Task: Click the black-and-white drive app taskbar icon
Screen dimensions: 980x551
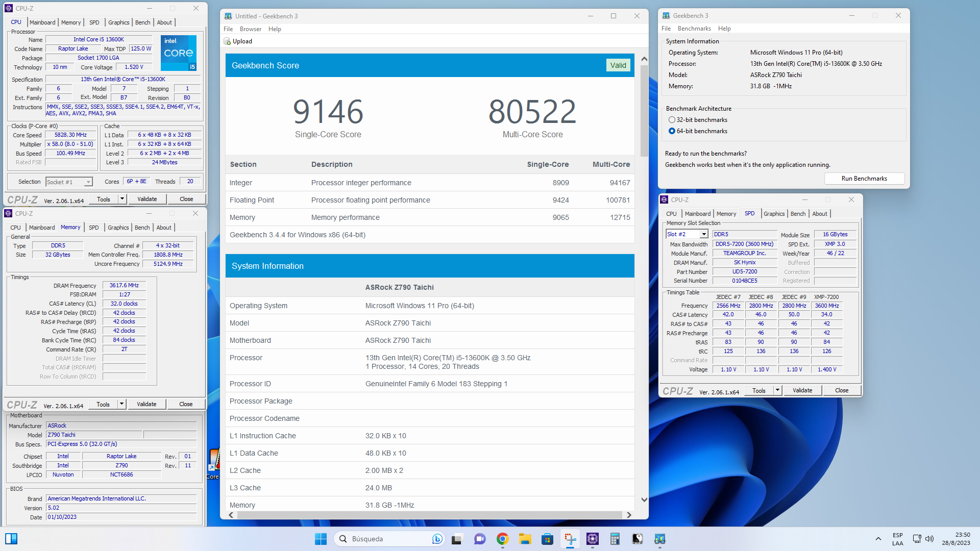Action: pos(637,539)
